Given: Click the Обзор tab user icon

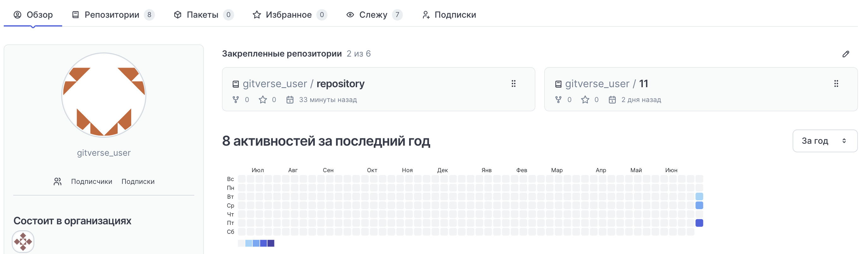Looking at the screenshot, I should tap(18, 15).
